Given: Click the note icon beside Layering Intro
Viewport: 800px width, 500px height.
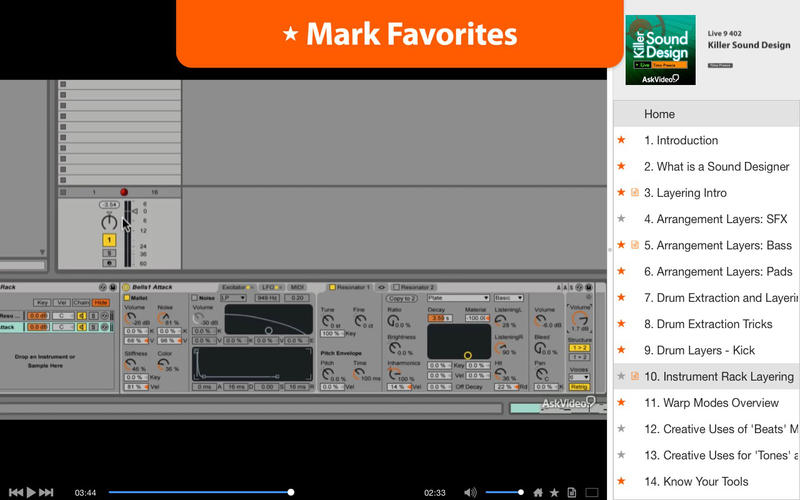Looking at the screenshot, I should click(x=635, y=193).
